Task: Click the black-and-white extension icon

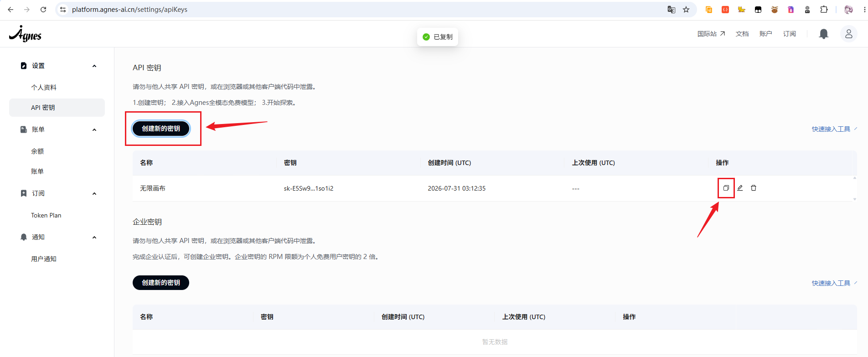Action: point(758,10)
